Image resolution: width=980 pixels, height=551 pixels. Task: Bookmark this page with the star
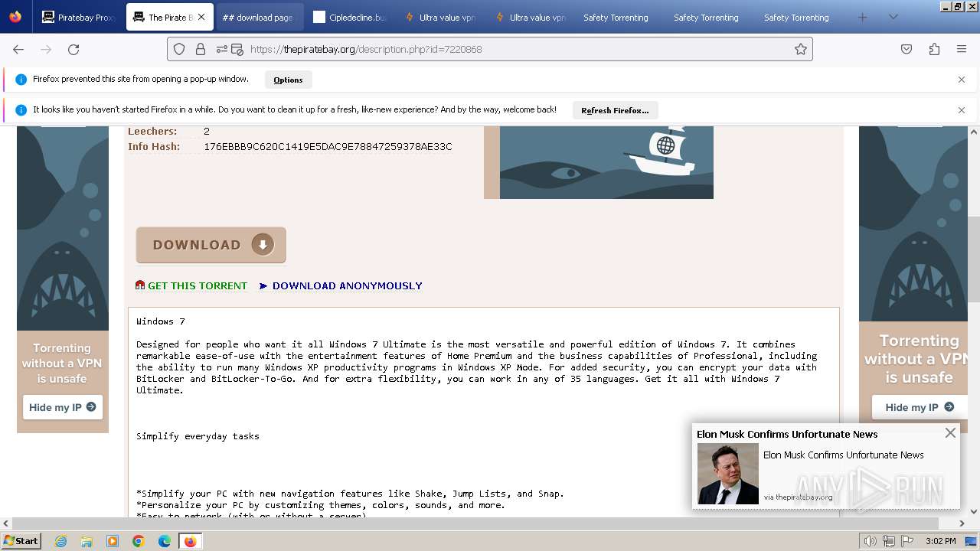coord(801,49)
